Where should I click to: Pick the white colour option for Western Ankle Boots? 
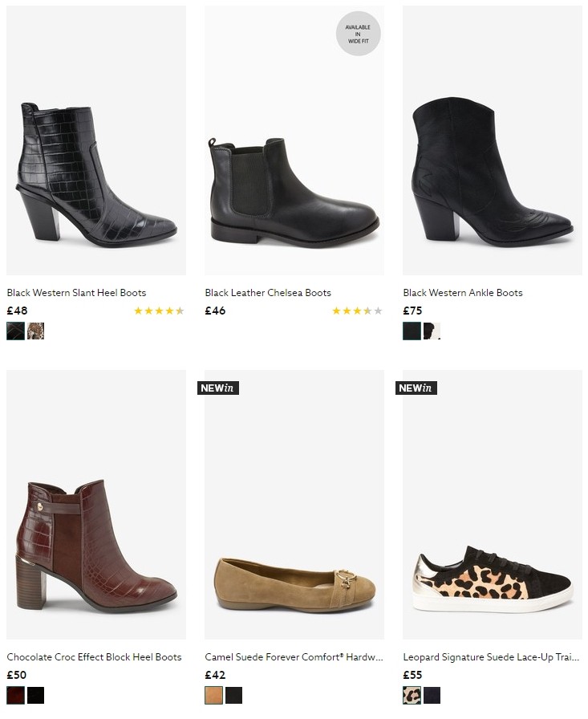(431, 331)
